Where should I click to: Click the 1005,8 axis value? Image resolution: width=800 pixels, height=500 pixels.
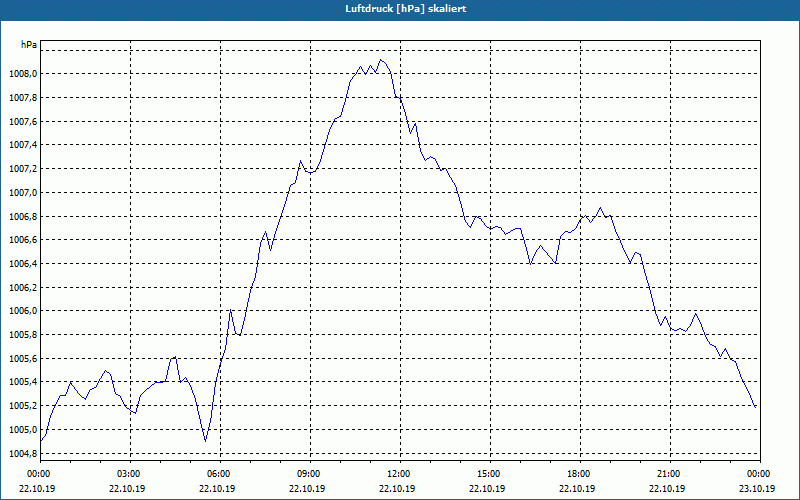23,335
